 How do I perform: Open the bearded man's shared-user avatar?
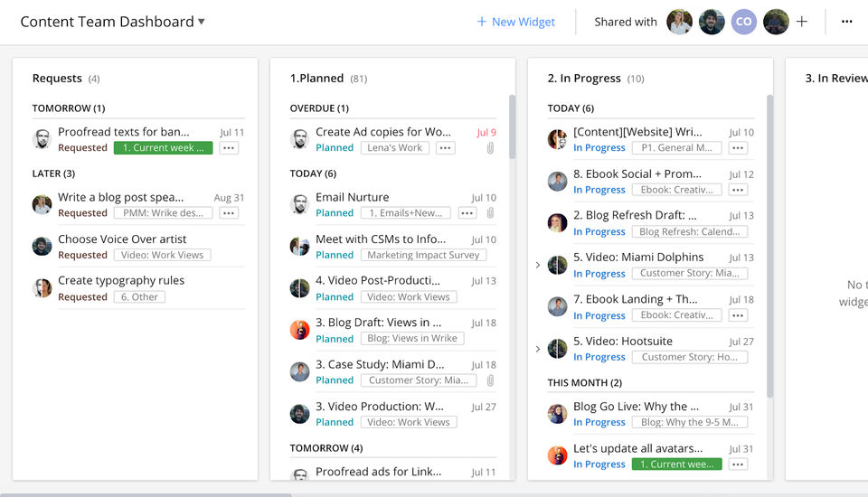click(712, 22)
